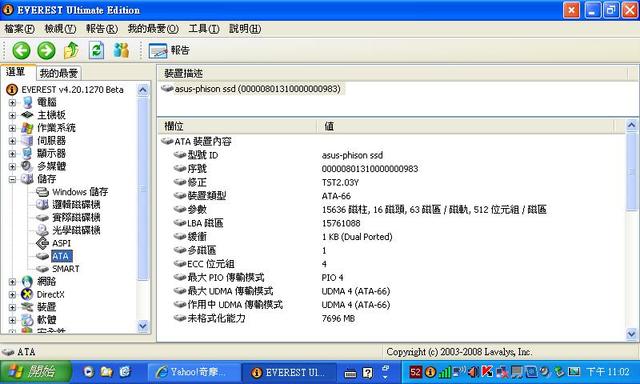Screen dimensions: 640x384
Task: Click the red 52 temperature tray icon
Action: click(x=416, y=372)
